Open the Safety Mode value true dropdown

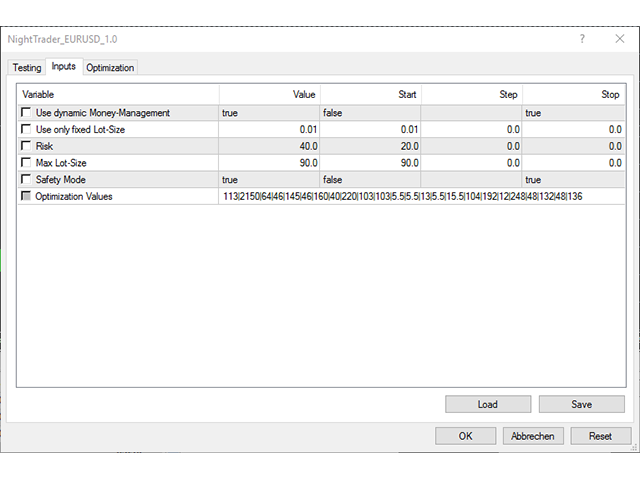(269, 180)
